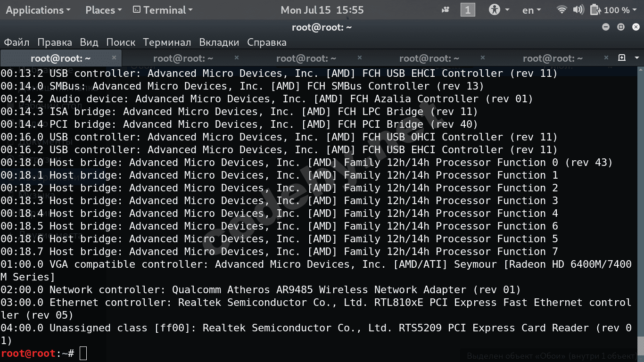Click the Wi-Fi status icon
The height and width of the screenshot is (362, 644).
pyautogui.click(x=561, y=10)
